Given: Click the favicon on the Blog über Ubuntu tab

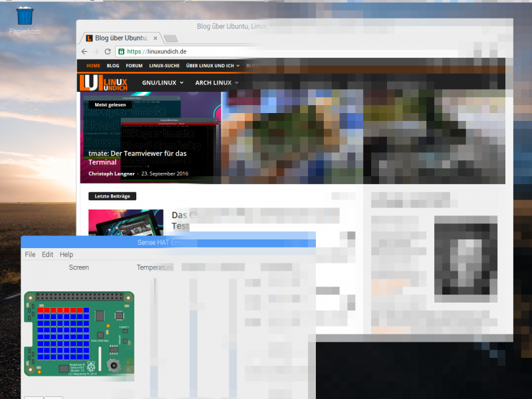Looking at the screenshot, I should click(x=90, y=38).
